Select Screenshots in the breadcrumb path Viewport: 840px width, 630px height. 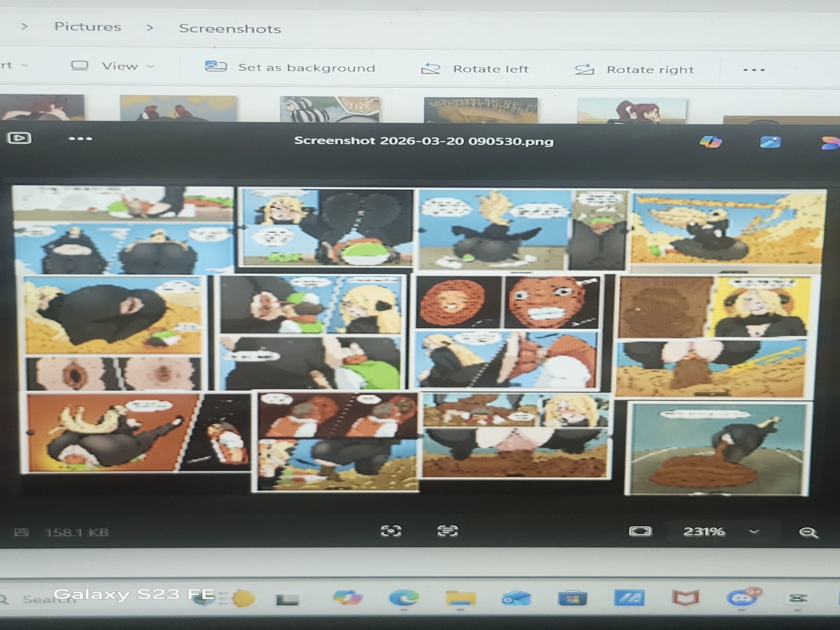[x=230, y=29]
